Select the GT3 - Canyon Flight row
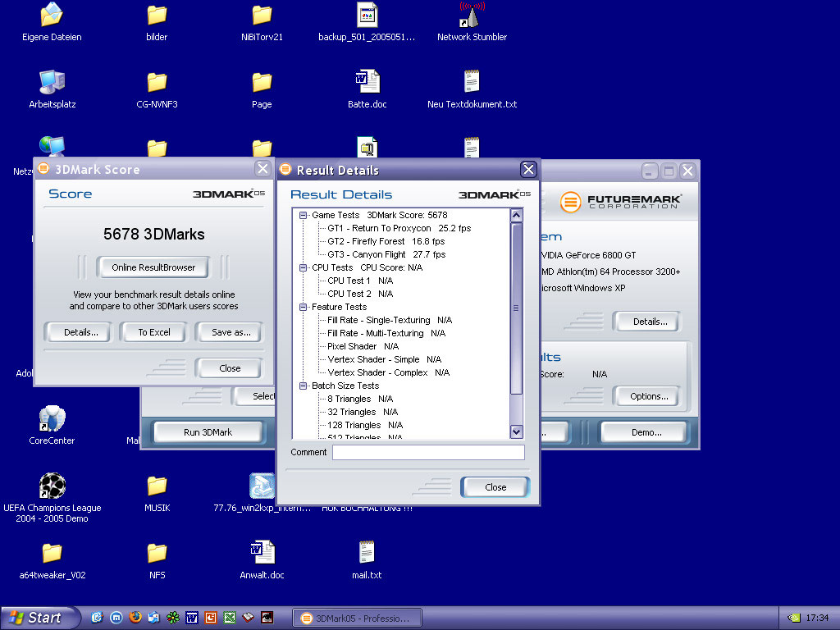 (x=386, y=254)
